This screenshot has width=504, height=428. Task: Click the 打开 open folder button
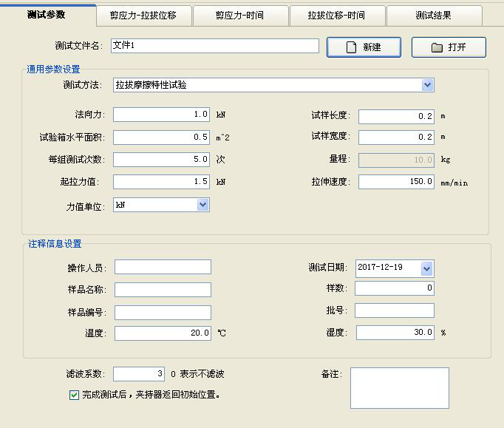(449, 47)
